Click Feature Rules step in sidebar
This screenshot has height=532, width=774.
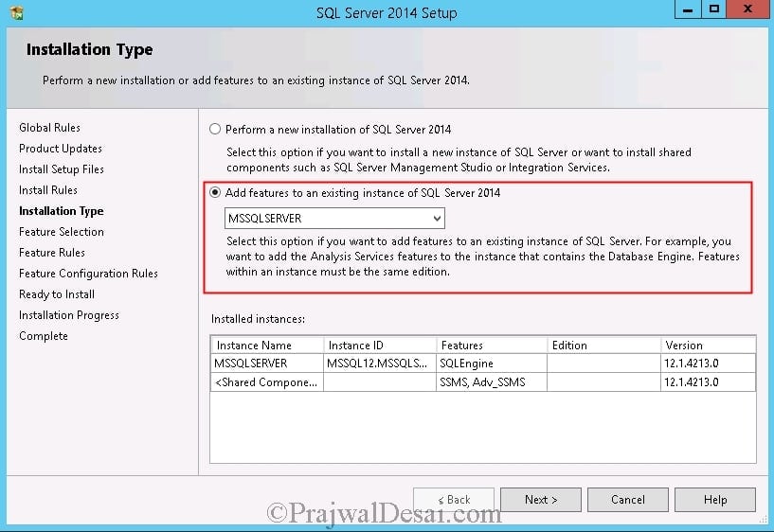(x=52, y=253)
